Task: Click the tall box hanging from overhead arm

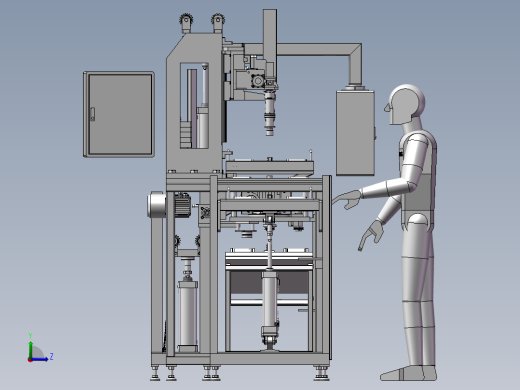Action: [x=355, y=132]
